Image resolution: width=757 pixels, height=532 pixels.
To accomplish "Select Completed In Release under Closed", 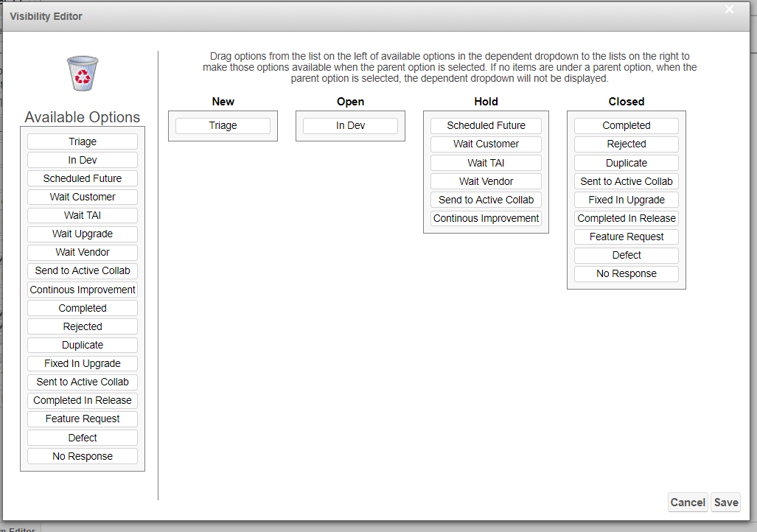I will [x=626, y=218].
